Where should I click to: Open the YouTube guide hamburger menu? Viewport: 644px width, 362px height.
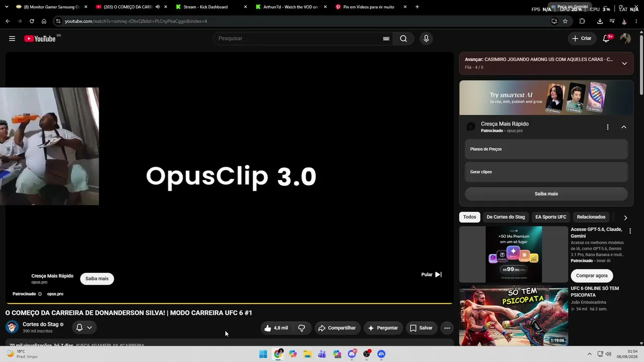12,39
